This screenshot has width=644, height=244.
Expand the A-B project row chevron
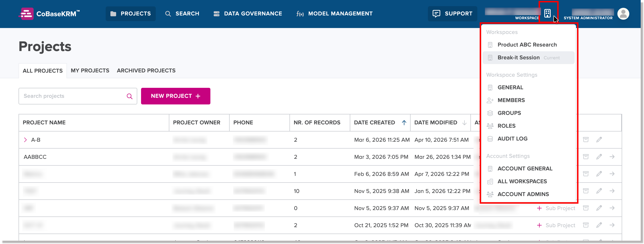pos(25,140)
